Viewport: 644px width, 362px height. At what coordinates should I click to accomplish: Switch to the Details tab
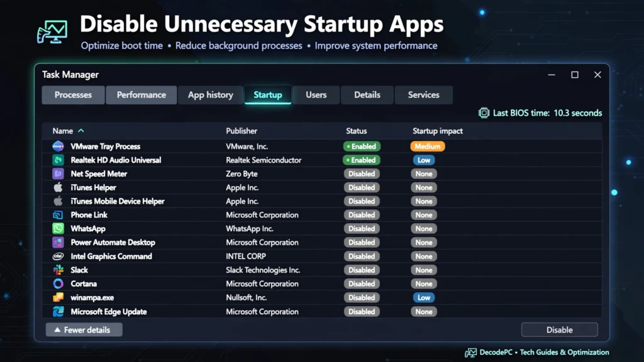(367, 95)
